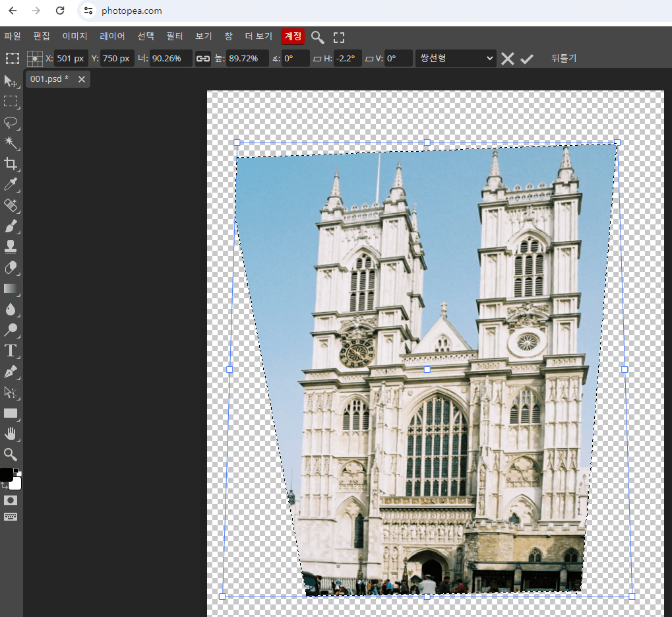Image resolution: width=672 pixels, height=617 pixels.
Task: Open the 쌍선형 interpolation dropdown
Action: coord(456,58)
